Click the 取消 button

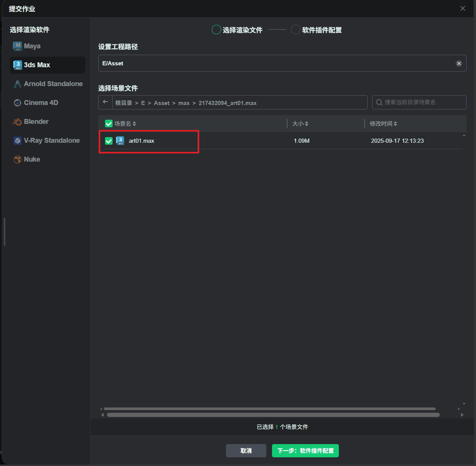coord(246,451)
